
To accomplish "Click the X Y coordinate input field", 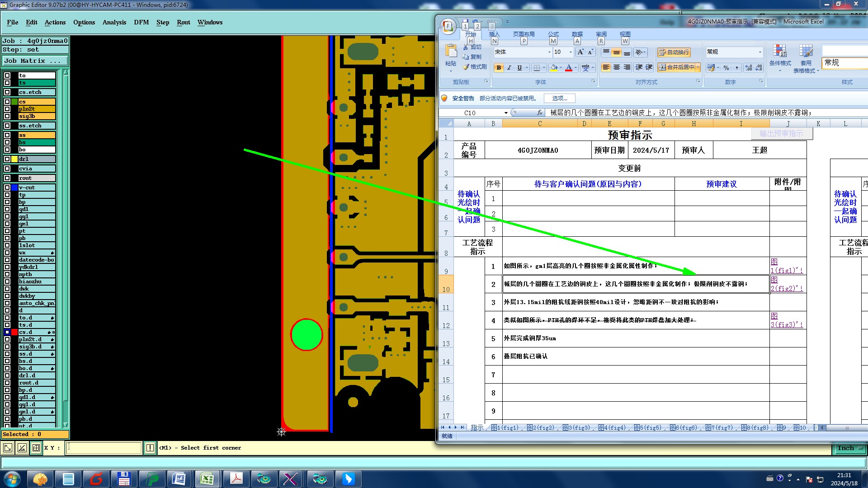I will pos(104,448).
